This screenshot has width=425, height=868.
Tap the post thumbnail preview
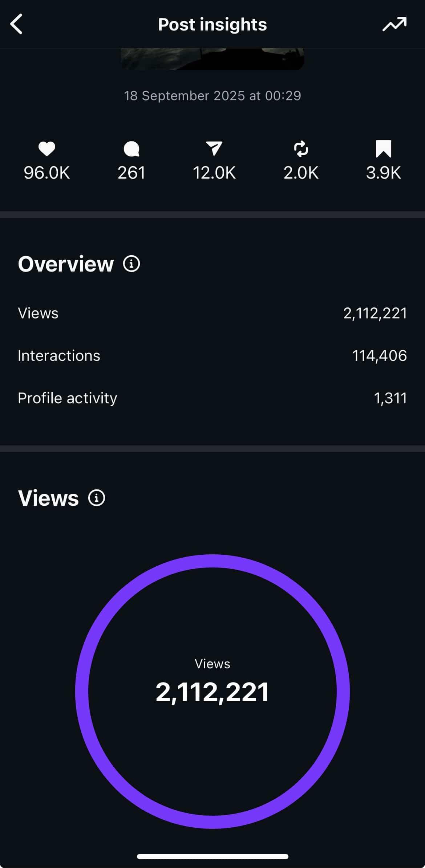(212, 59)
